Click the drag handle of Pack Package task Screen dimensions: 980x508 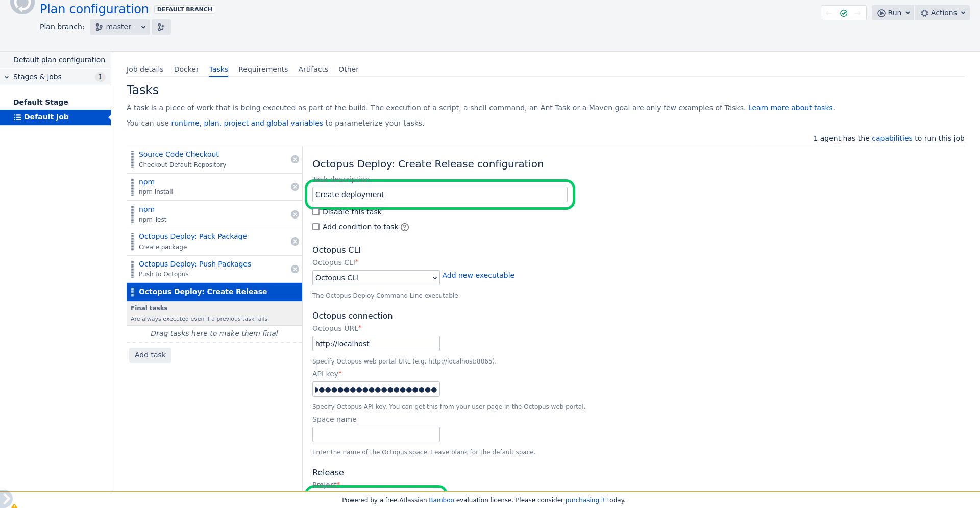click(133, 241)
